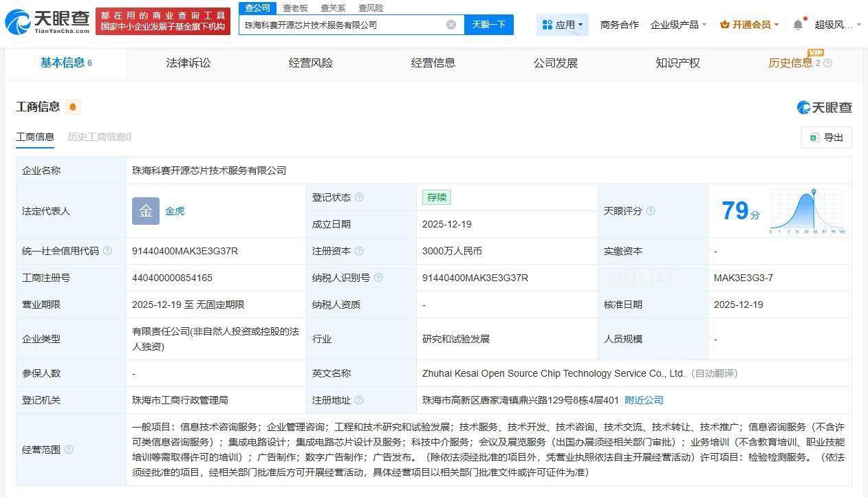Open the 商务合作 link
The width and height of the screenshot is (868, 497).
pyautogui.click(x=620, y=25)
